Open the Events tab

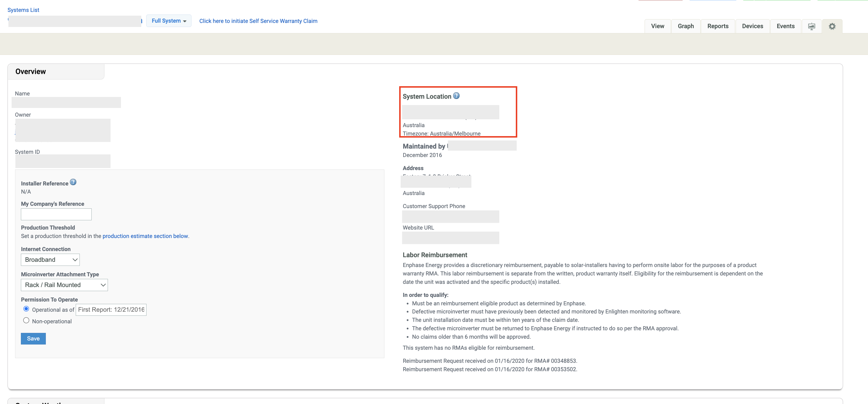point(785,26)
